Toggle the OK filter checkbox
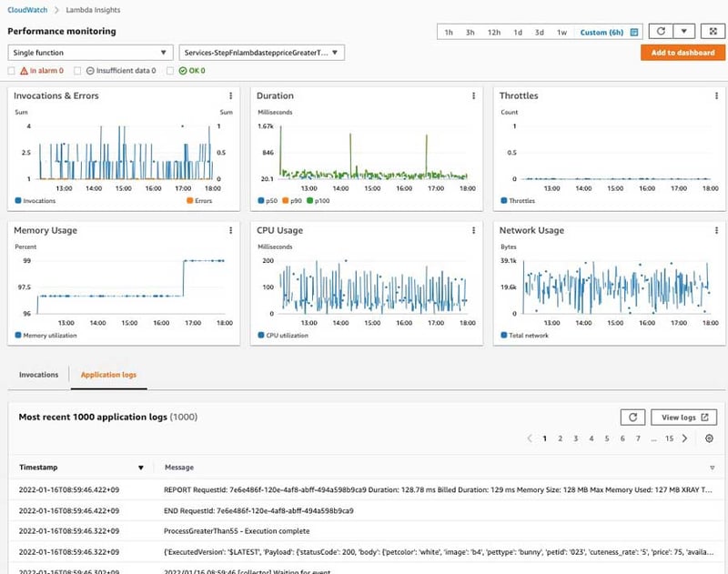The width and height of the screenshot is (728, 574). (170, 71)
